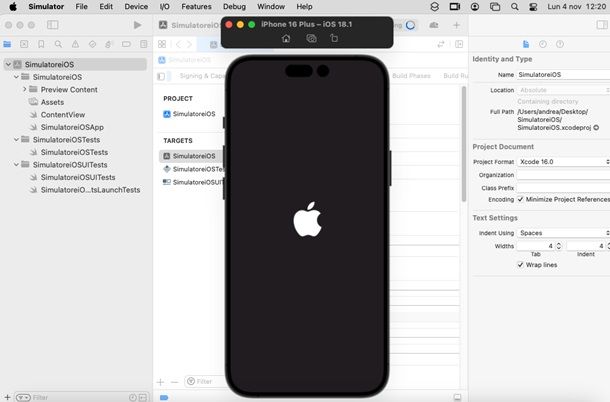
Task: Take a simulator screenshot with camera icon
Action: [x=311, y=38]
